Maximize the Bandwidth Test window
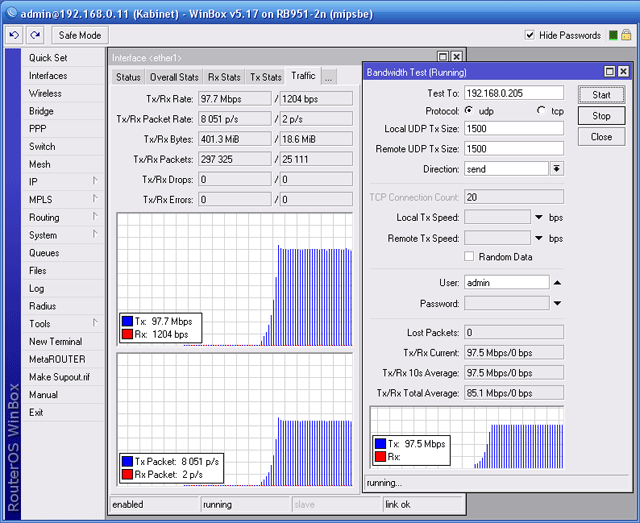Screen dimensions: 640x523 coord(609,71)
